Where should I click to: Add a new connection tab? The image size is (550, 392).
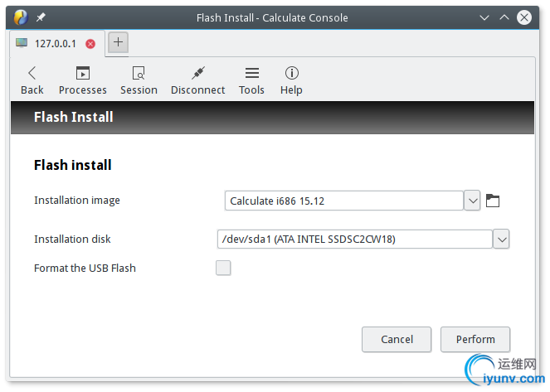pyautogui.click(x=118, y=42)
